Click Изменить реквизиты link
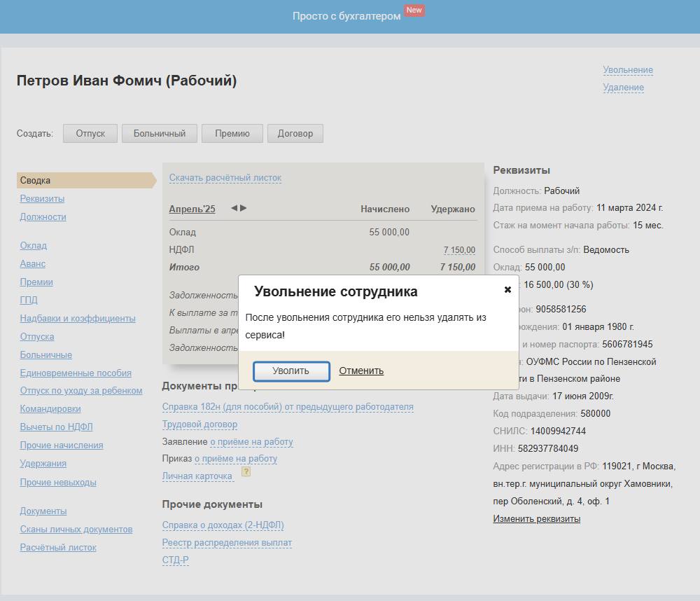The width and height of the screenshot is (700, 601). (x=536, y=519)
